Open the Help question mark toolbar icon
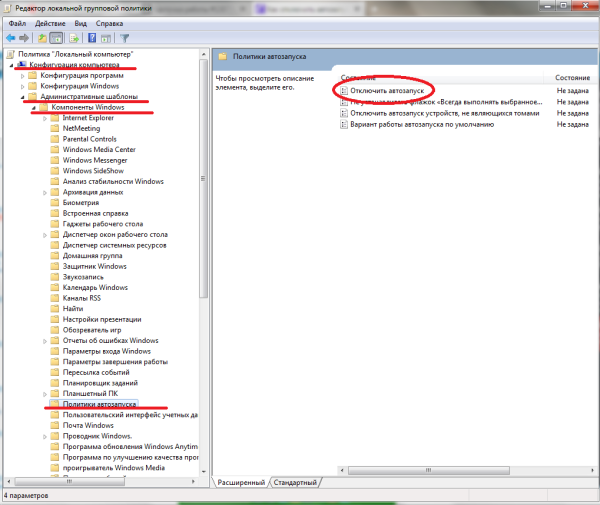 (92, 38)
